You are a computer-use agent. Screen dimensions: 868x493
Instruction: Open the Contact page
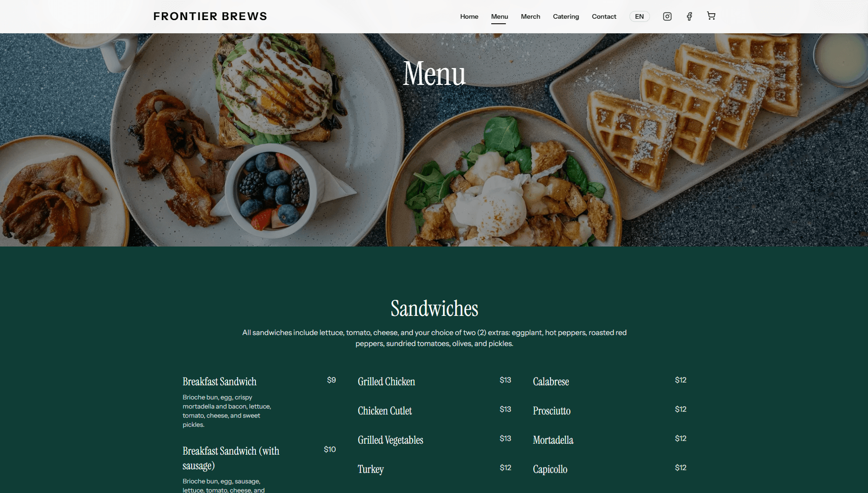(x=604, y=16)
